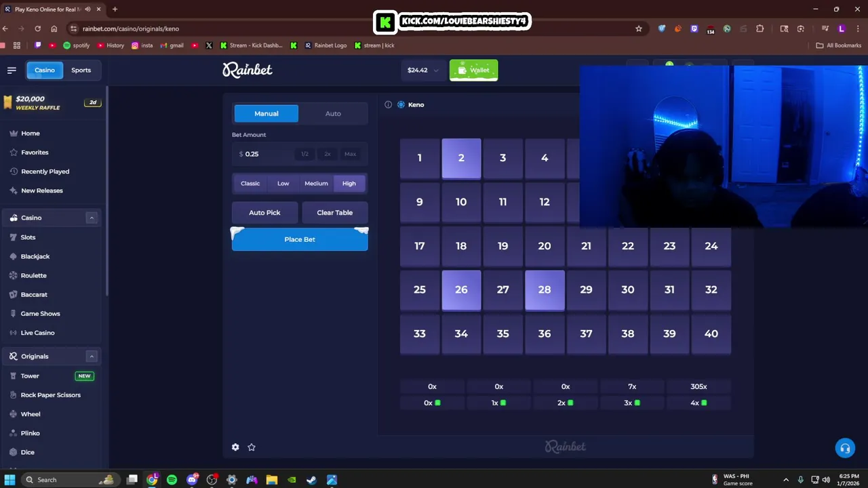Select Low risk level
This screenshot has height=488, width=868.
click(283, 184)
